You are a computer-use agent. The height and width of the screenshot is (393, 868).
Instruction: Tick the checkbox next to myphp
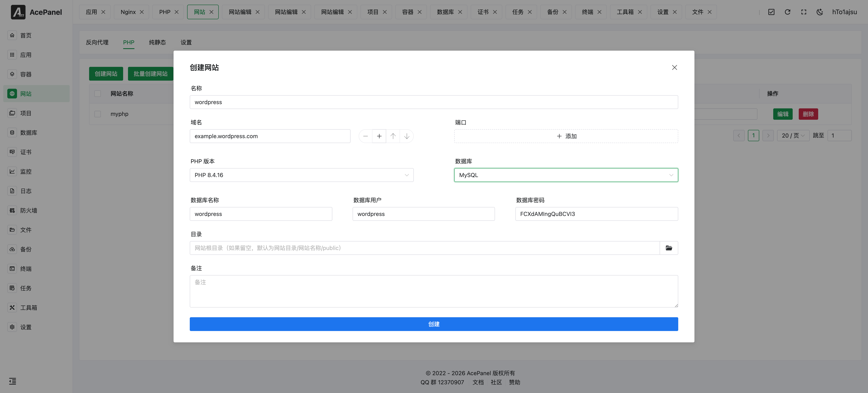(x=98, y=114)
